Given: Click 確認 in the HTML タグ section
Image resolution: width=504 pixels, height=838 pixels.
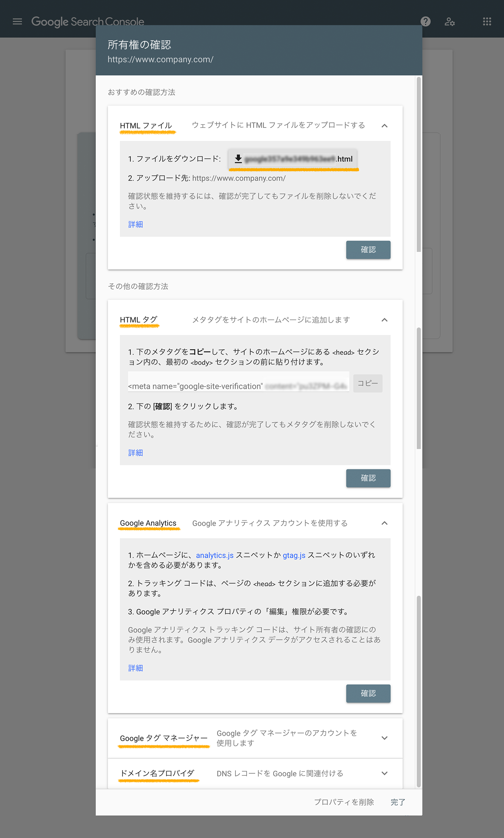Looking at the screenshot, I should (368, 478).
